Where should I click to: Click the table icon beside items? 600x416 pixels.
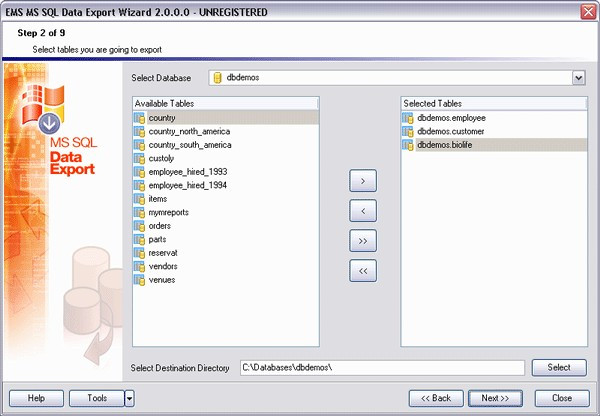[140, 199]
